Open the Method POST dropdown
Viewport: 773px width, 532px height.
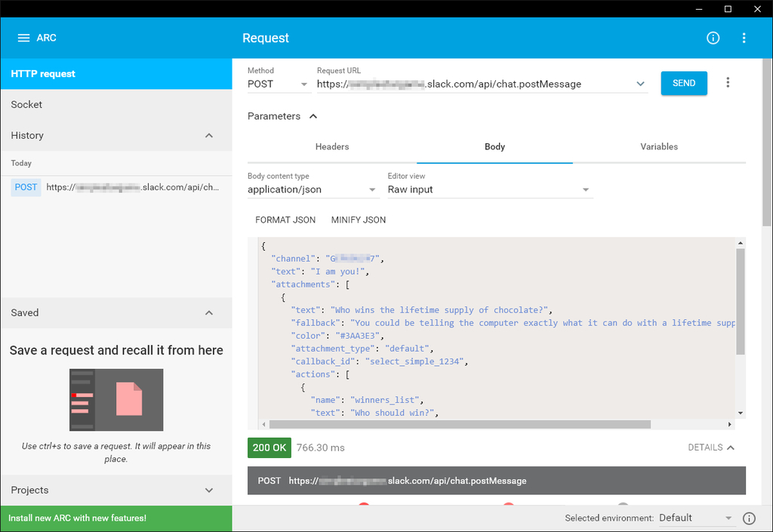pos(278,85)
